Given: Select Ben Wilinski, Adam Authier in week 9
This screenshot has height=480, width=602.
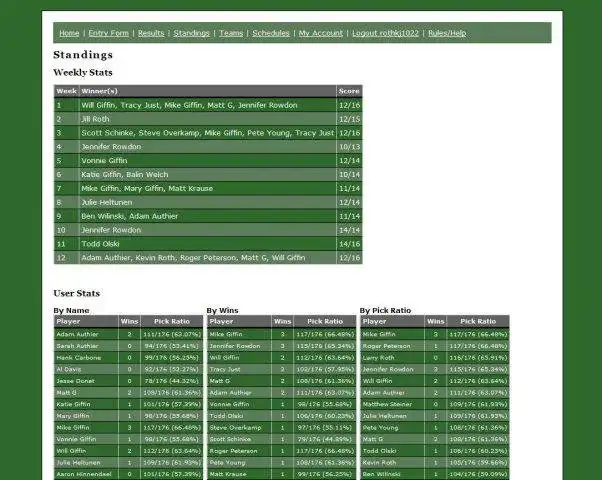Looking at the screenshot, I should 130,216.
